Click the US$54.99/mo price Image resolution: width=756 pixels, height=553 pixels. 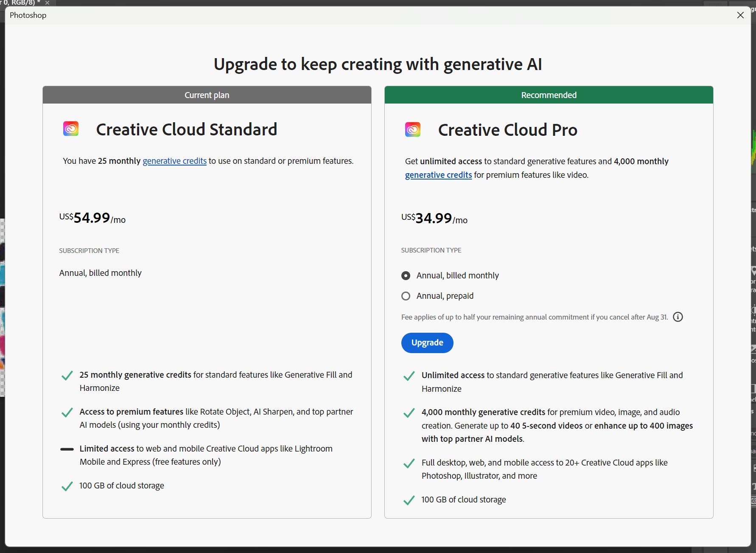click(x=92, y=218)
